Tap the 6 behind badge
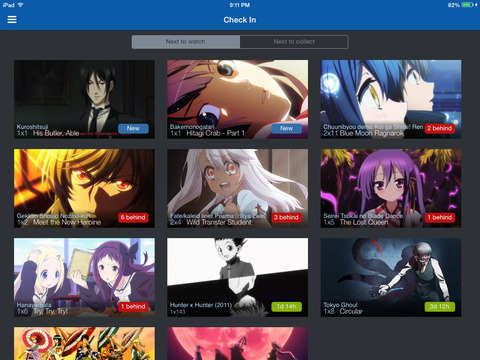The image size is (480, 360). 133,217
